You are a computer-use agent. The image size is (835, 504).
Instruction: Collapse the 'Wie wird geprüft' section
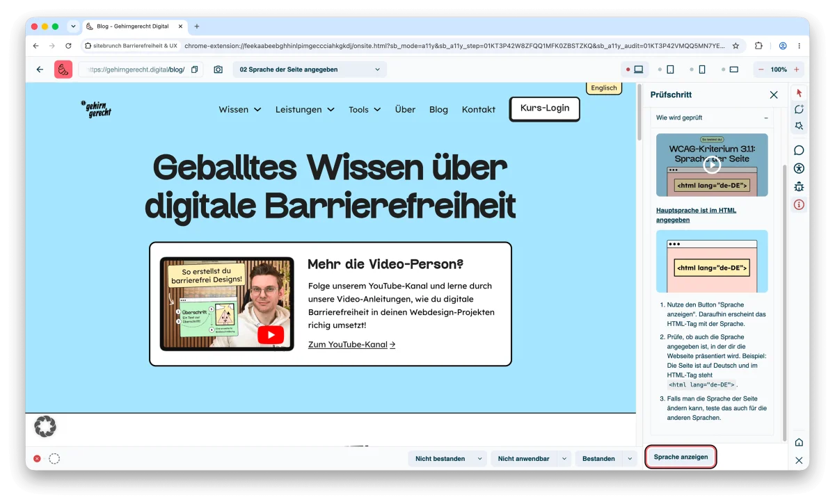click(766, 118)
